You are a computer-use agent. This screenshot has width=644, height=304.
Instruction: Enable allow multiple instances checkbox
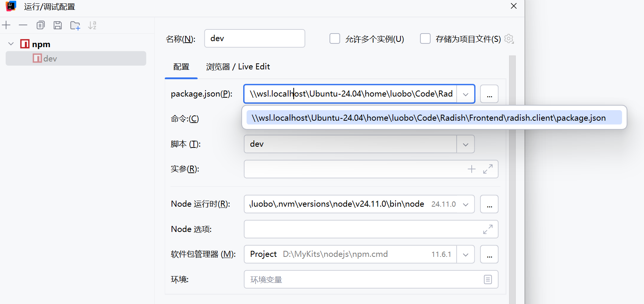[x=335, y=39]
